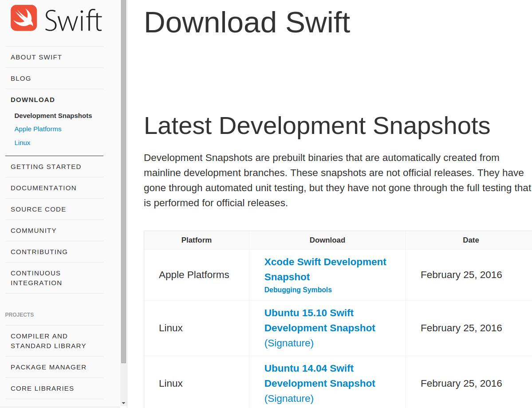Image resolution: width=532 pixels, height=408 pixels.
Task: Click the Swift wordmark beside the logo
Action: (73, 20)
